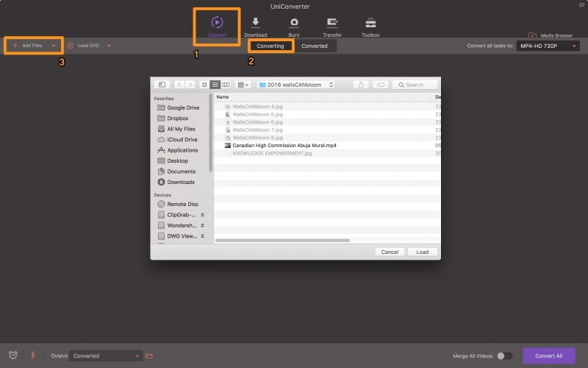588x368 pixels.
Task: Sort by the Name column header
Action: pos(323,97)
